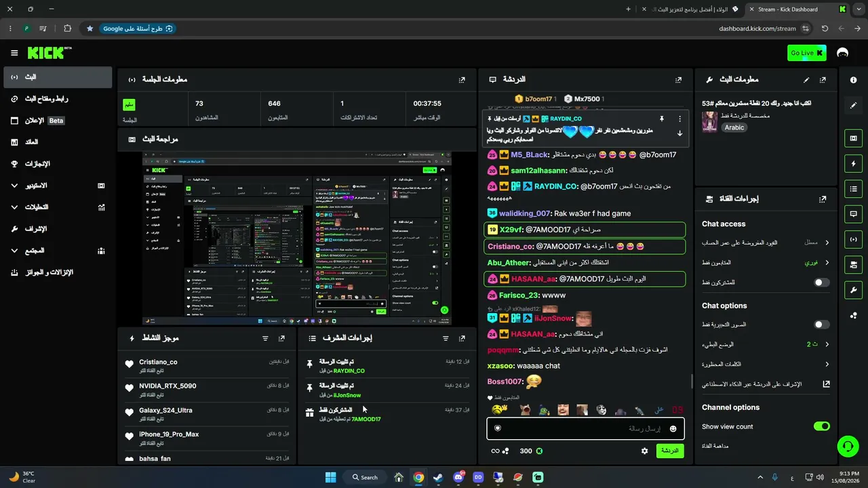The image size is (868, 488).
Task: Expand التحليلات analytics chevron in sidebar
Action: point(14,207)
